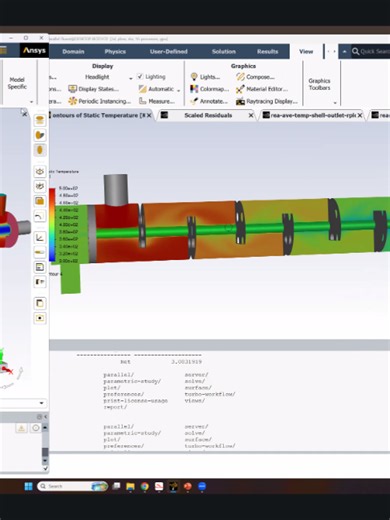Switch to the Scaled Residuals tab

(208, 115)
